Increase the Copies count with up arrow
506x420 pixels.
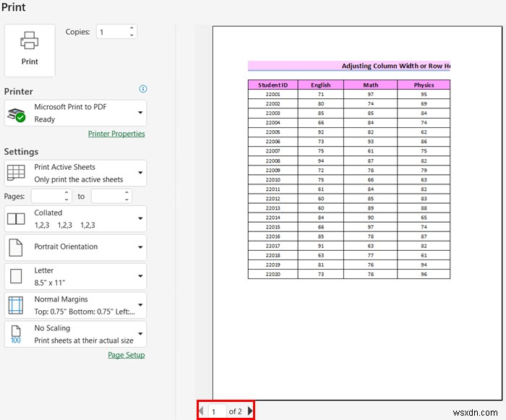point(132,28)
